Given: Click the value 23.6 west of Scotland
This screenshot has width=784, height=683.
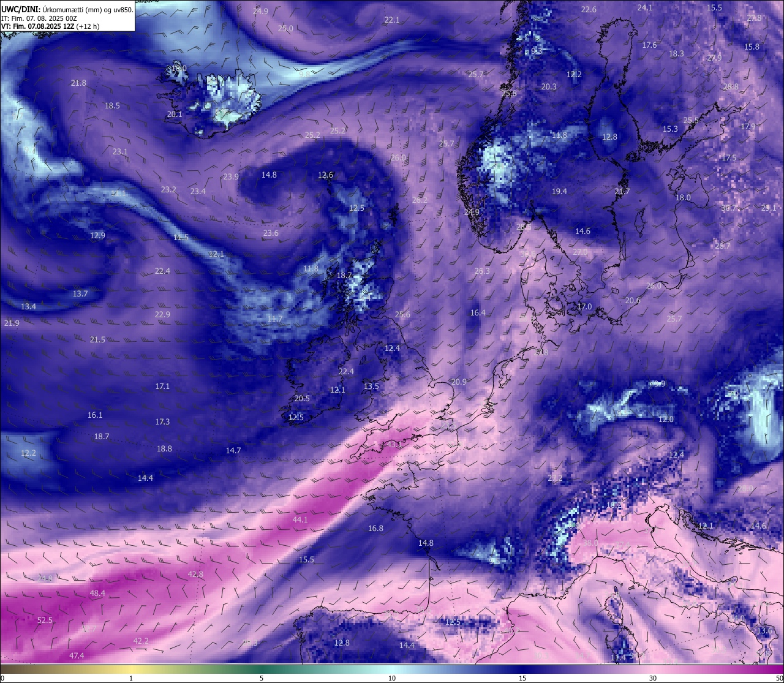Looking at the screenshot, I should tap(271, 233).
